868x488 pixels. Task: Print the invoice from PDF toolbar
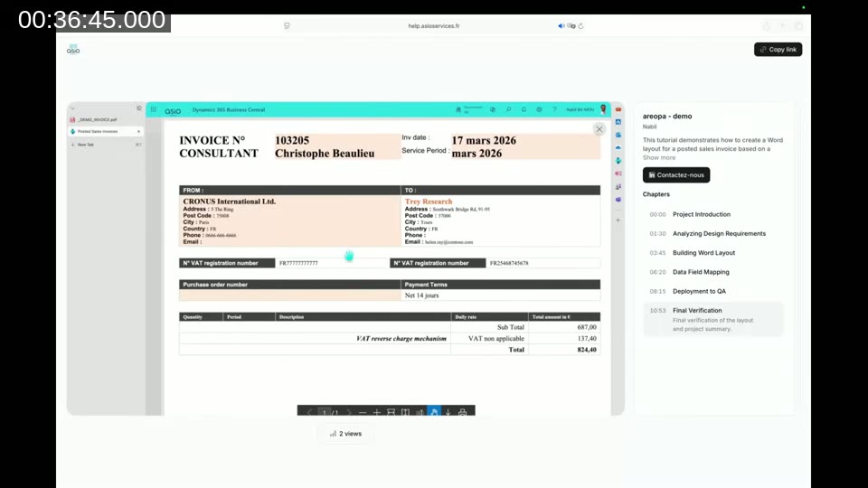[463, 412]
